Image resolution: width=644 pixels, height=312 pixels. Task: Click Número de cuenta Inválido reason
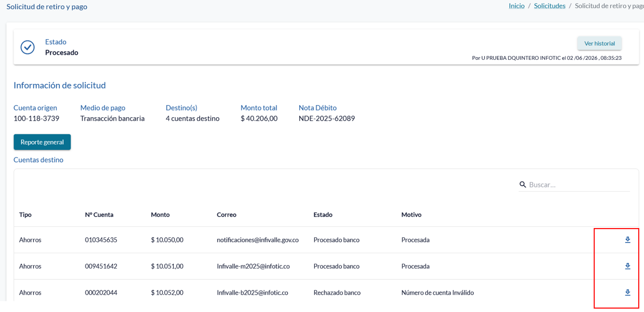tap(437, 293)
